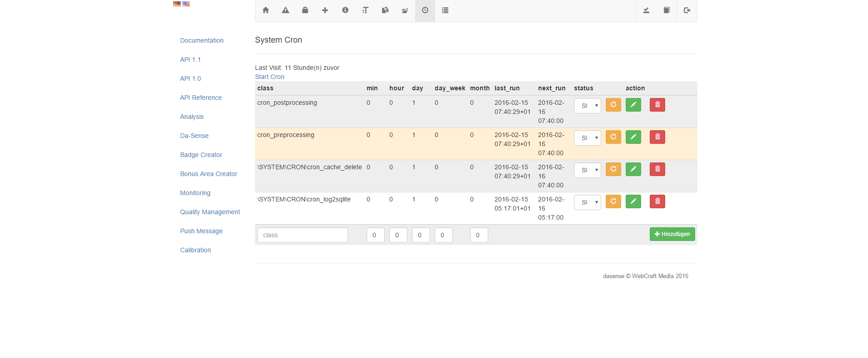Delete the cron_postprocessing row with trash icon

coord(657,105)
